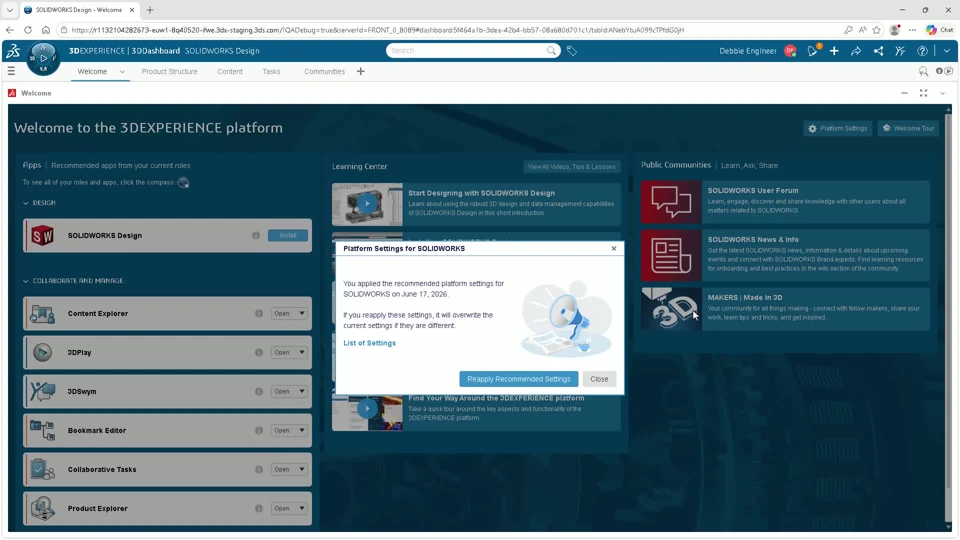Click the Close button in dialog
Viewport: 960px width, 540px height.
coord(599,379)
